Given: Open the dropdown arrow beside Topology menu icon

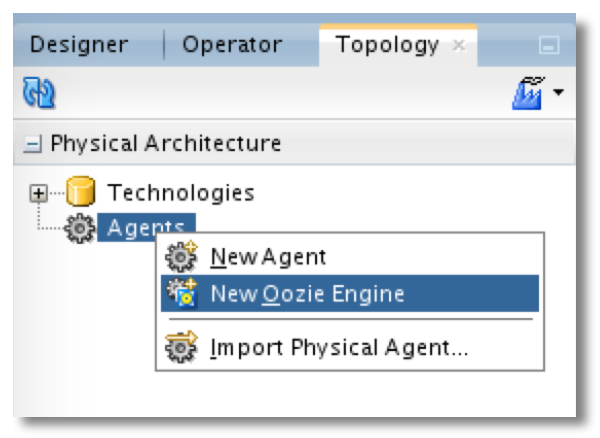Looking at the screenshot, I should tap(558, 92).
